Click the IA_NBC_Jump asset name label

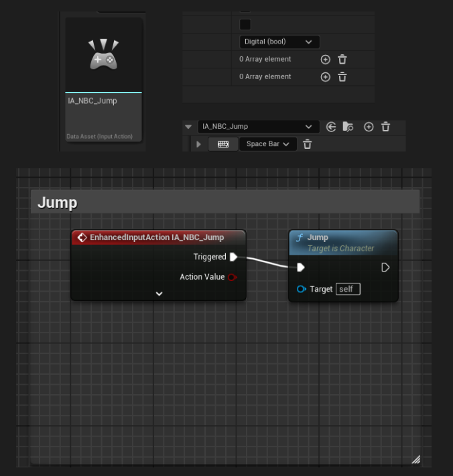coord(92,101)
